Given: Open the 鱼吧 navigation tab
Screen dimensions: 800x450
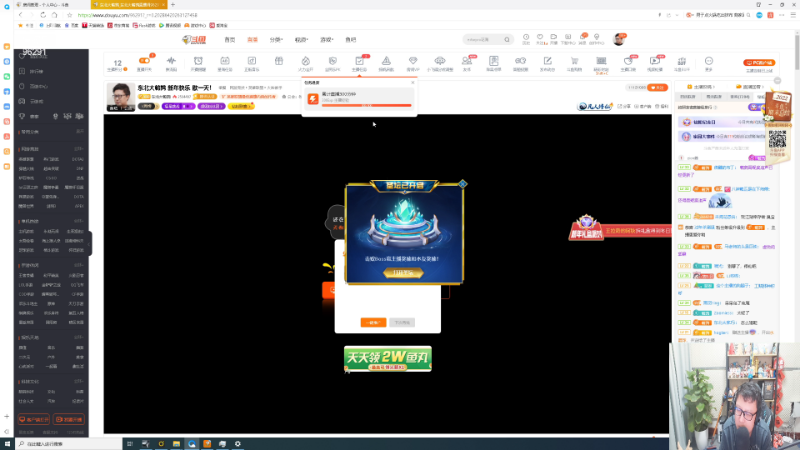Looking at the screenshot, I should pyautogui.click(x=351, y=39).
